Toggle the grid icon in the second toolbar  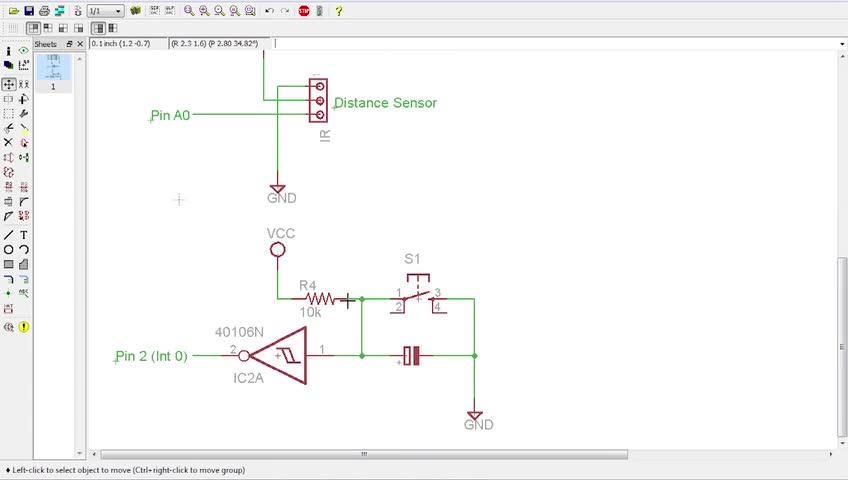(13, 28)
